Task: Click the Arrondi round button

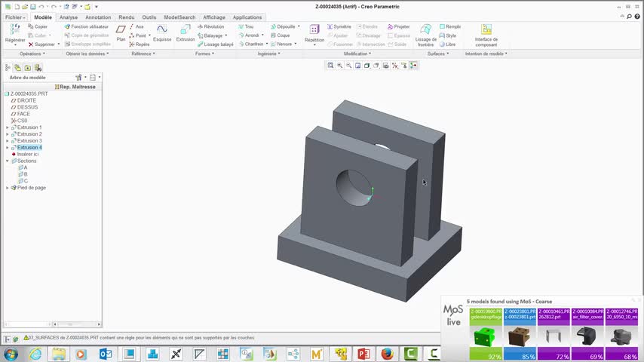Action: pos(249,35)
